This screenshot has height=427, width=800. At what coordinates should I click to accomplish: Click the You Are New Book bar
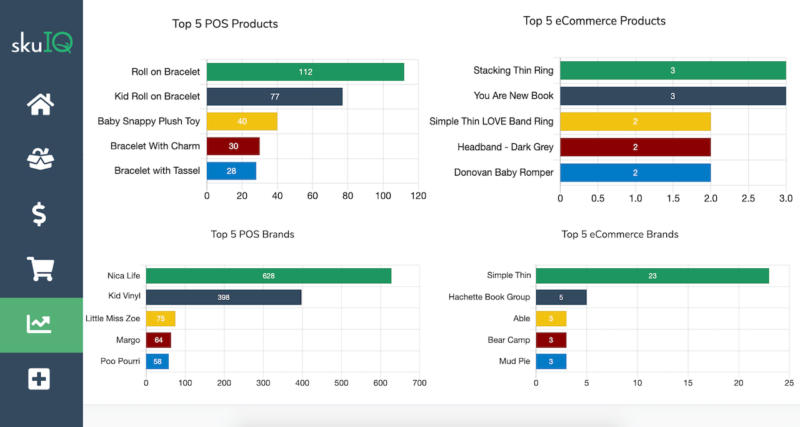(x=672, y=96)
